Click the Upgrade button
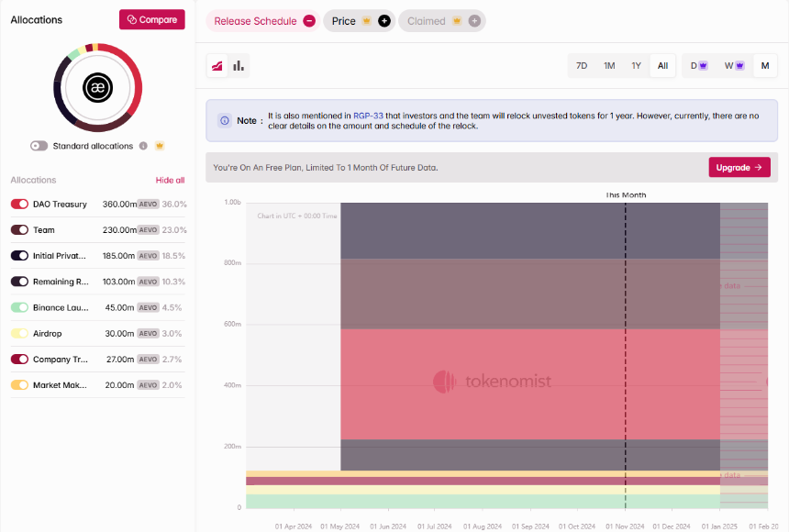Screen dimensions: 789x532 click(x=739, y=168)
